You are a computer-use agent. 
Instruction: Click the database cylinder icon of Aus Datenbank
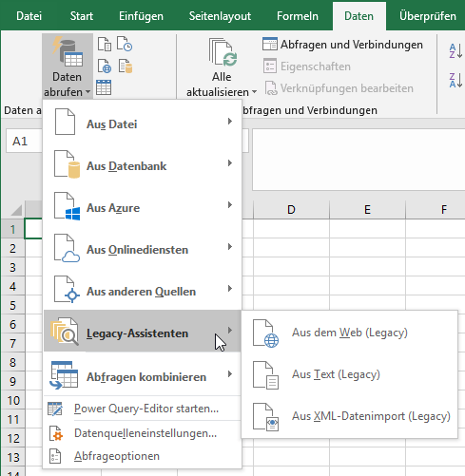point(67,164)
